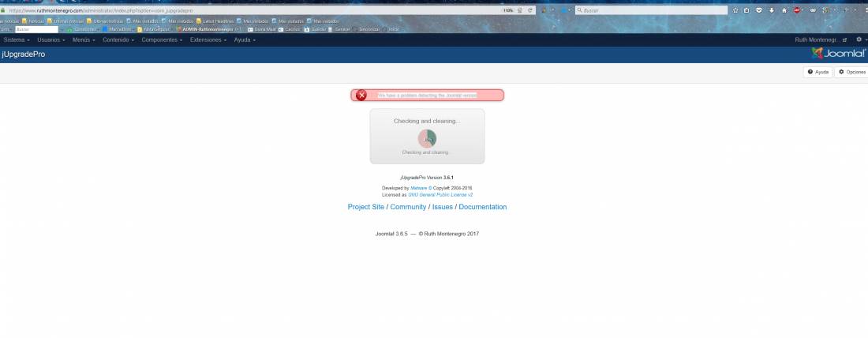Click the red error X icon

tap(361, 96)
